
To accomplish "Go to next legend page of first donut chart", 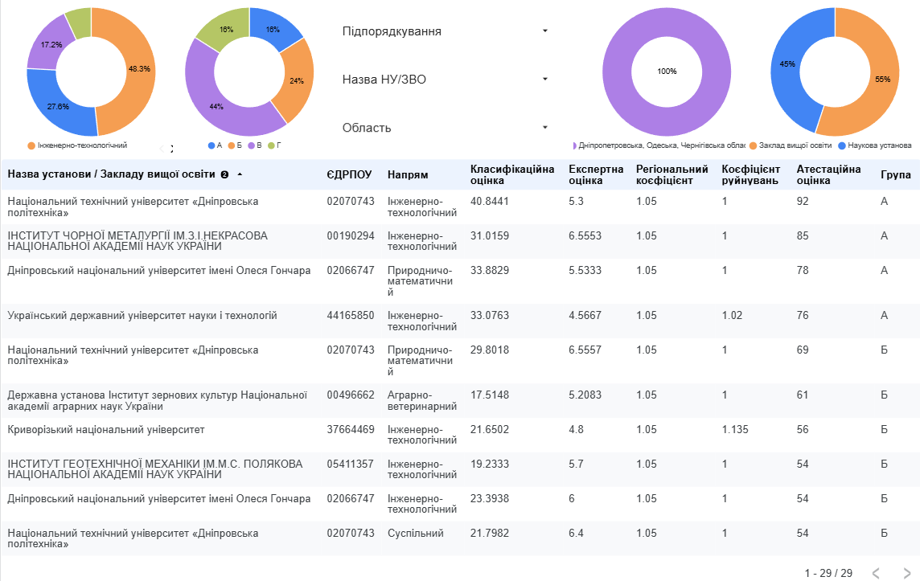I will click(x=172, y=149).
